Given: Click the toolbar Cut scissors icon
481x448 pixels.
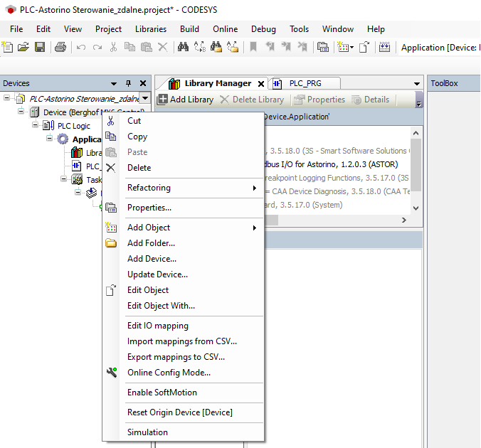Looking at the screenshot, I should pos(114,47).
